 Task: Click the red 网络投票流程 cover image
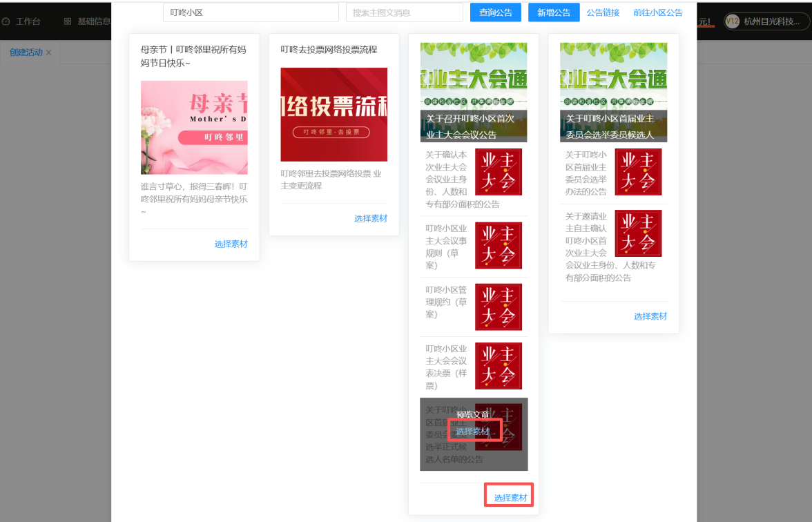(333, 115)
